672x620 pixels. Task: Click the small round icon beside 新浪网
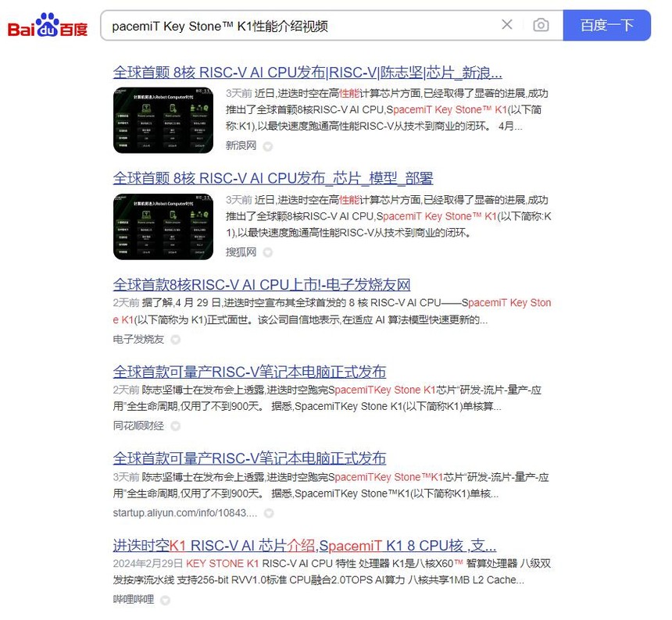click(x=268, y=147)
